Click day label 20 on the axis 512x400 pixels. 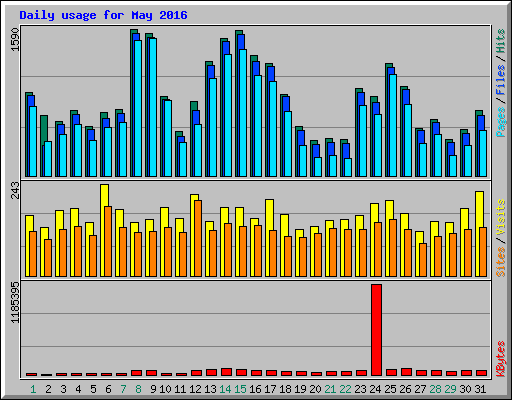click(x=315, y=389)
